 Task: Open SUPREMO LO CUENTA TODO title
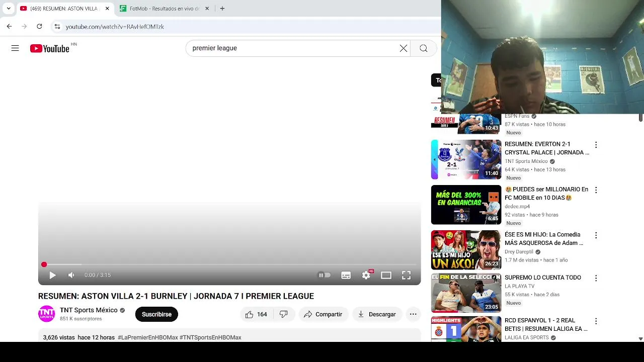(543, 278)
